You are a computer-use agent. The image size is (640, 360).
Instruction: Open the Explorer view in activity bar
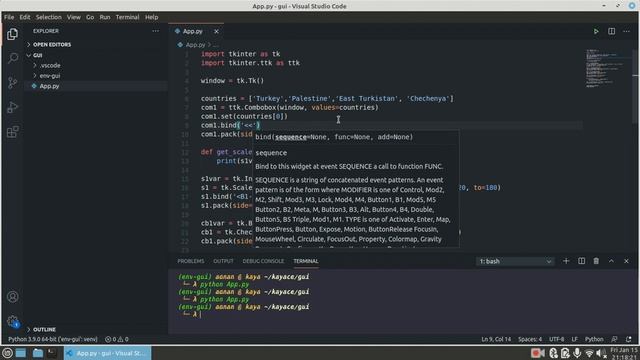click(12, 34)
